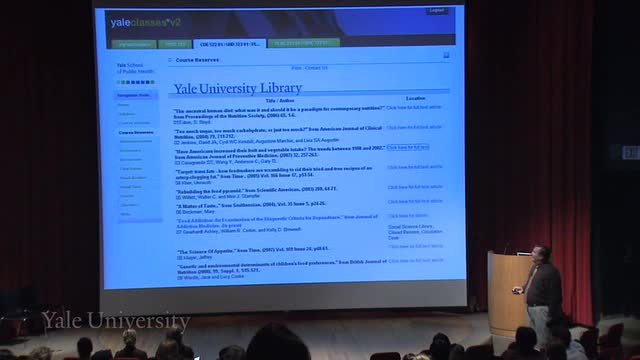Click the help icon in Course Reserves header
Viewport: 640px width, 360px height.
coord(446,55)
